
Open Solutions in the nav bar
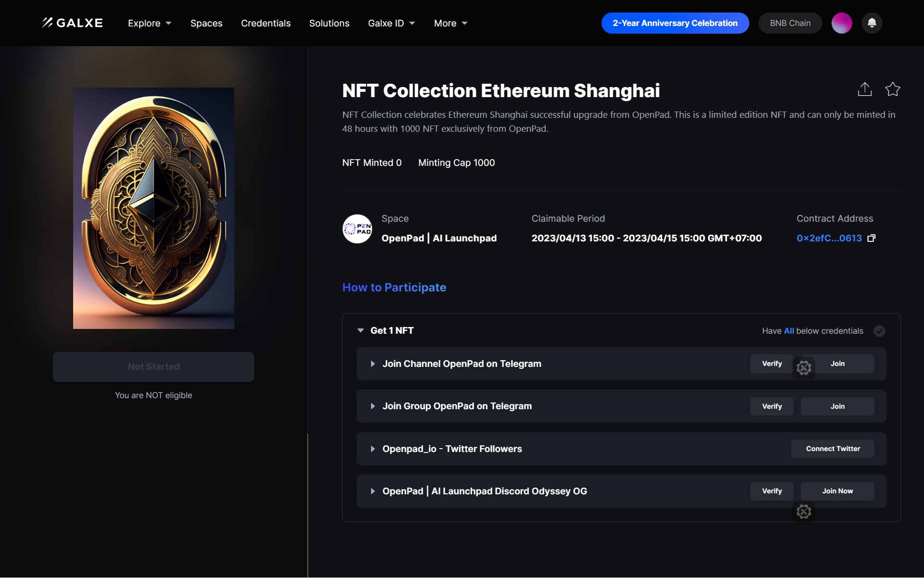[329, 23]
